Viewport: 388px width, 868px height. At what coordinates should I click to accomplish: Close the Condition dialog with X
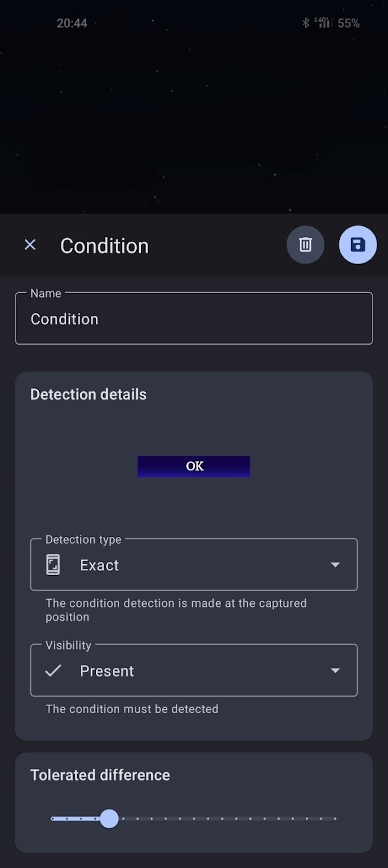point(30,245)
